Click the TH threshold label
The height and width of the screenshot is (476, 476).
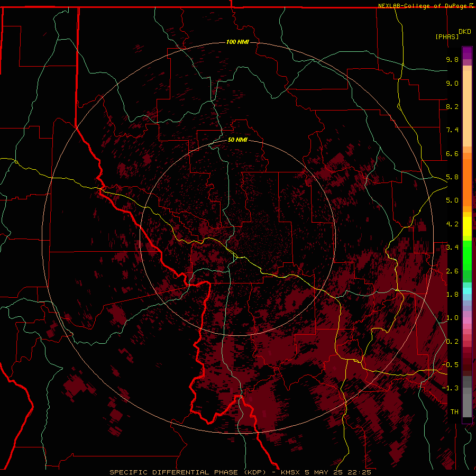click(x=454, y=412)
